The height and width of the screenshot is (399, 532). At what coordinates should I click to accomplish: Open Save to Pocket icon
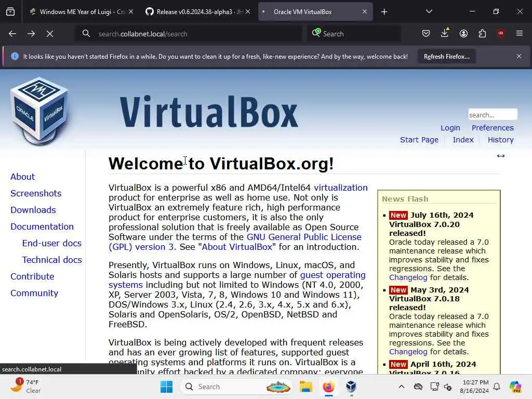pyautogui.click(x=426, y=33)
